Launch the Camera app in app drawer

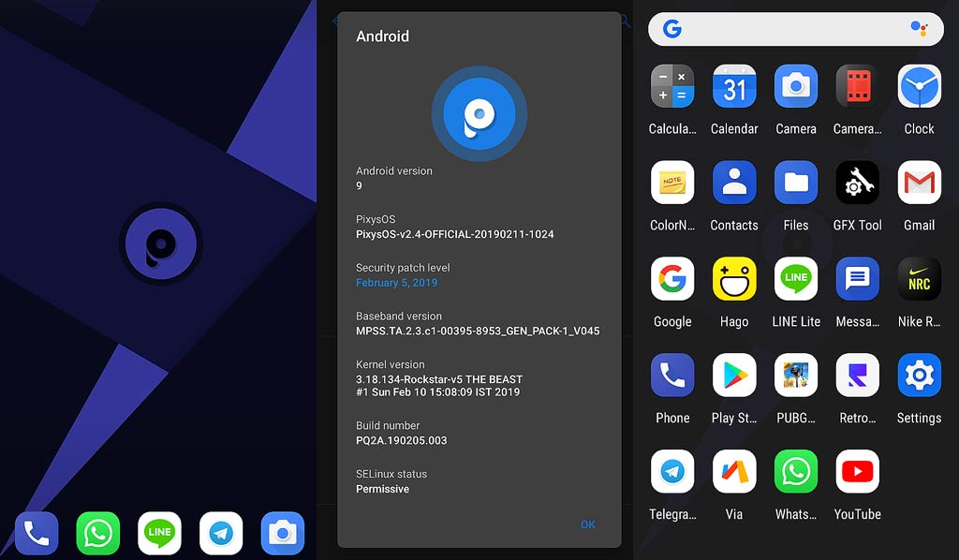click(796, 86)
